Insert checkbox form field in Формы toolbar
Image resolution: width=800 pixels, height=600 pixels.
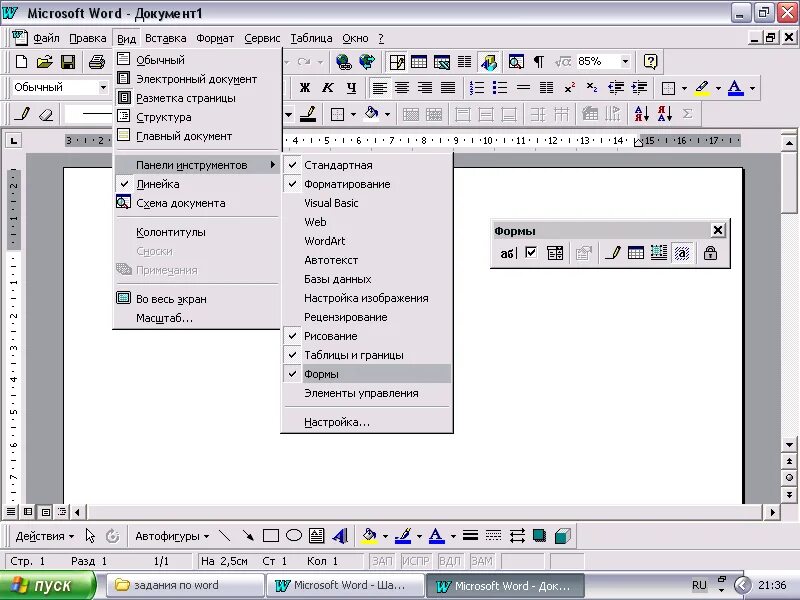point(531,253)
